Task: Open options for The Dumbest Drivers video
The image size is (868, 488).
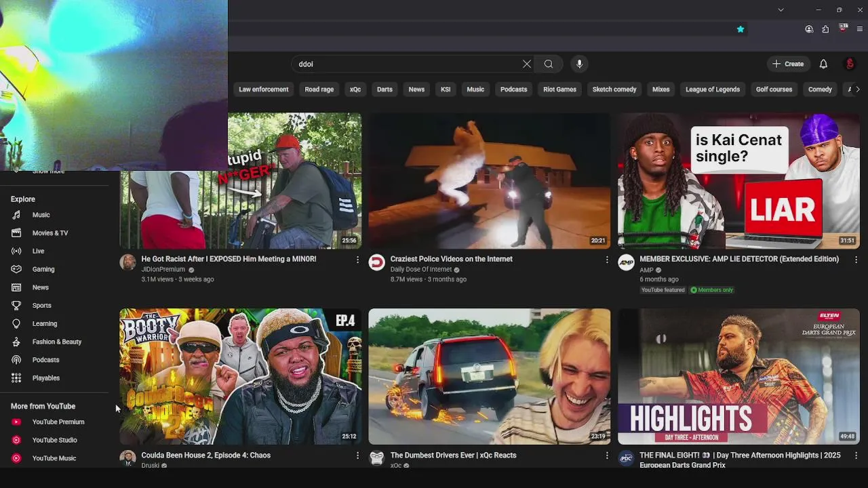Action: pyautogui.click(x=607, y=456)
